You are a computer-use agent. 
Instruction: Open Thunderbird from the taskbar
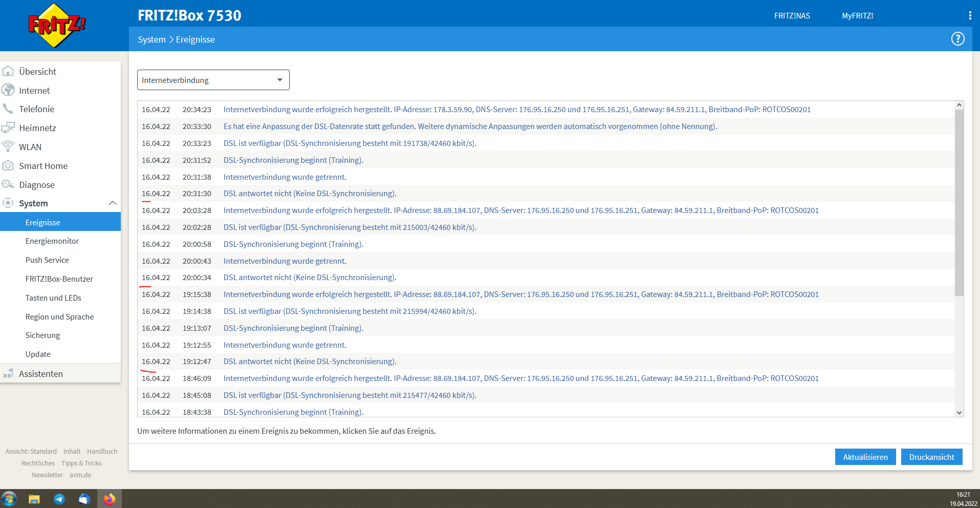pos(84,499)
